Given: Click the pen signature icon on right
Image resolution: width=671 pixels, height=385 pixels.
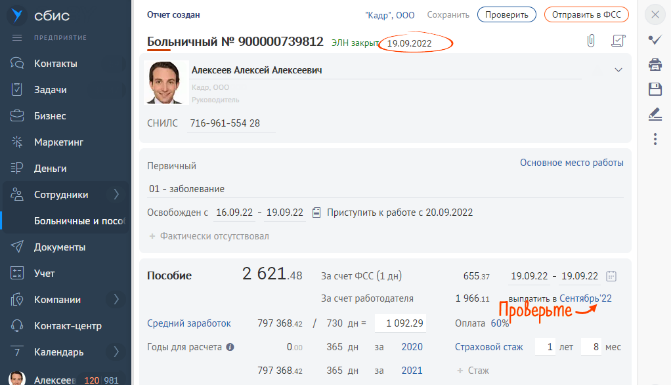Looking at the screenshot, I should tap(655, 114).
